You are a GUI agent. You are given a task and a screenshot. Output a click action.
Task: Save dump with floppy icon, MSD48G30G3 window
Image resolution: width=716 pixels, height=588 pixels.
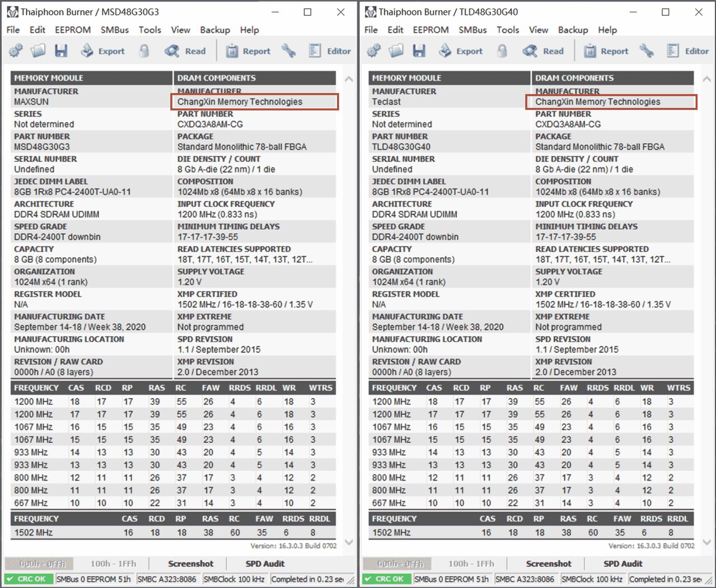click(61, 51)
